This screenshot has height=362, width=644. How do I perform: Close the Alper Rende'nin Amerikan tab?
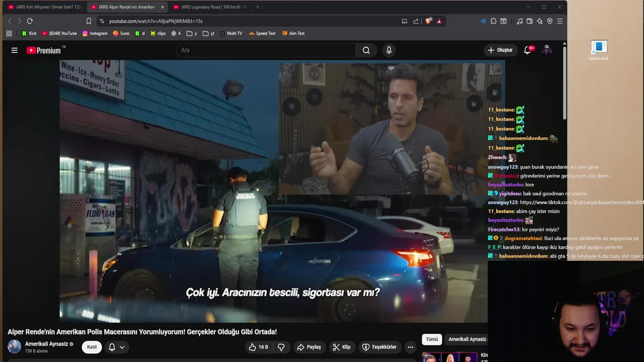(x=163, y=7)
